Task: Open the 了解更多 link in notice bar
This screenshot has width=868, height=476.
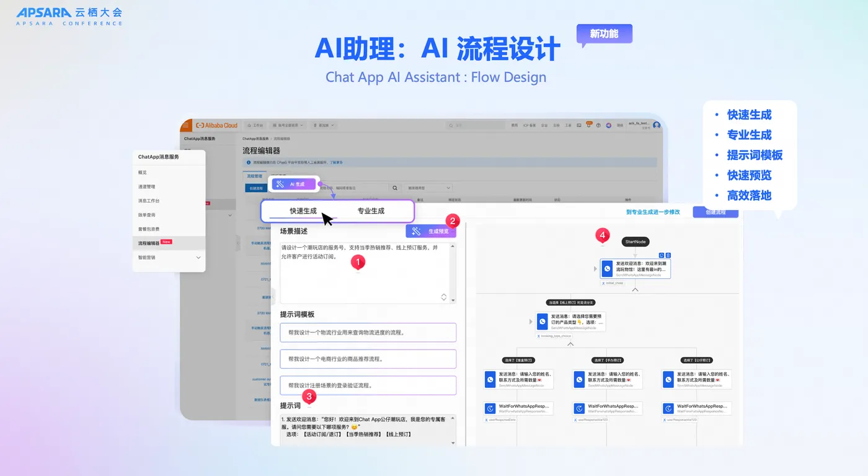Action: pyautogui.click(x=336, y=162)
